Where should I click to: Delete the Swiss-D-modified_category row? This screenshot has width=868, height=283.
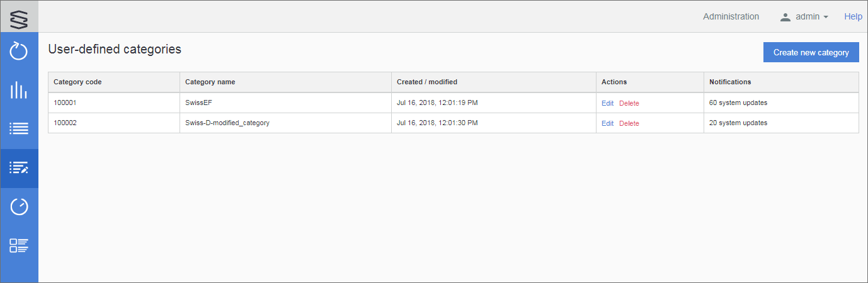[x=629, y=123]
